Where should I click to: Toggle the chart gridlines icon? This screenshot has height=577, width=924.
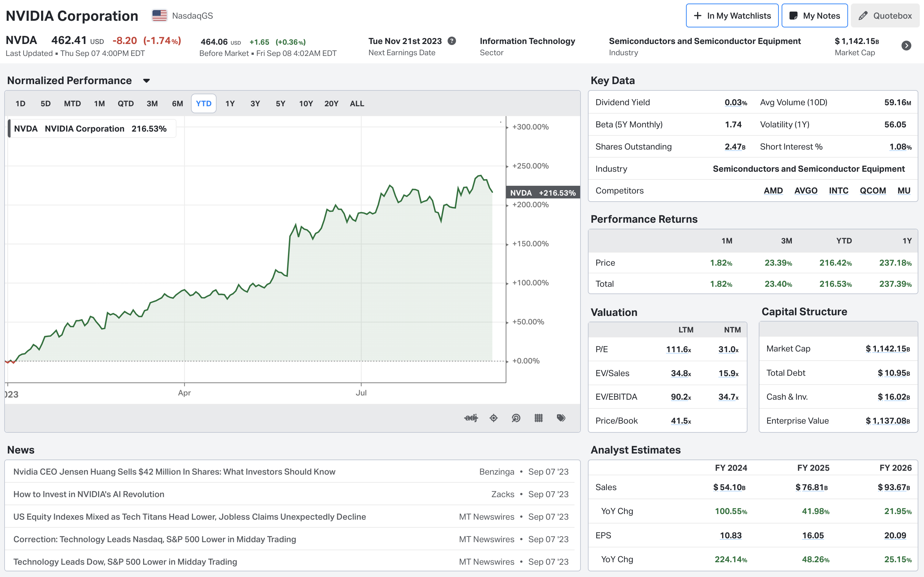(538, 418)
